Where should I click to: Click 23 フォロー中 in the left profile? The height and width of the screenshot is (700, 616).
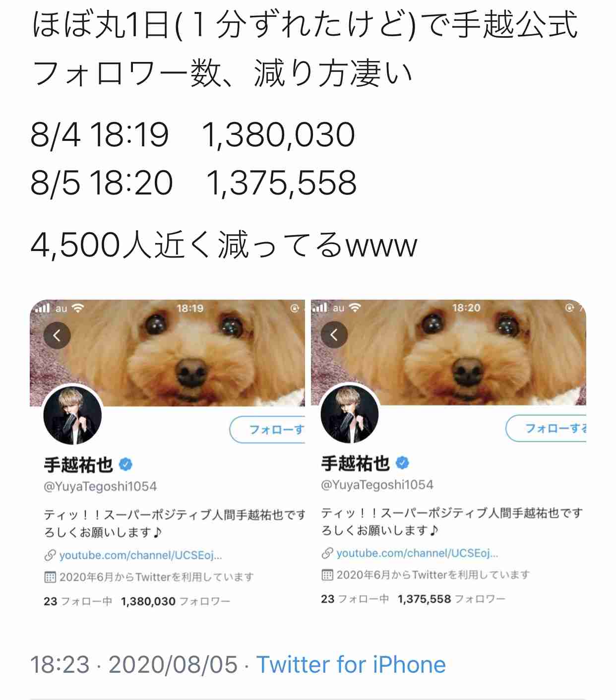78,601
